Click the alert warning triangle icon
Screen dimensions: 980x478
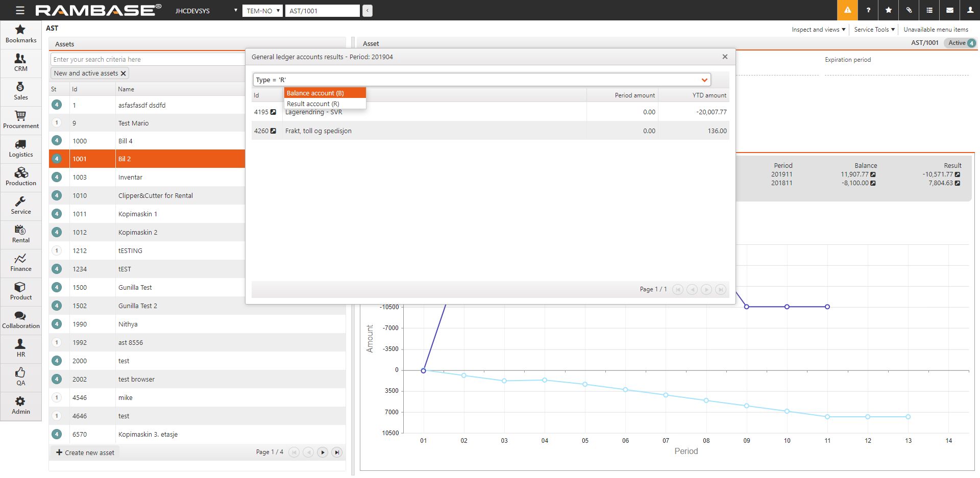coord(847,10)
